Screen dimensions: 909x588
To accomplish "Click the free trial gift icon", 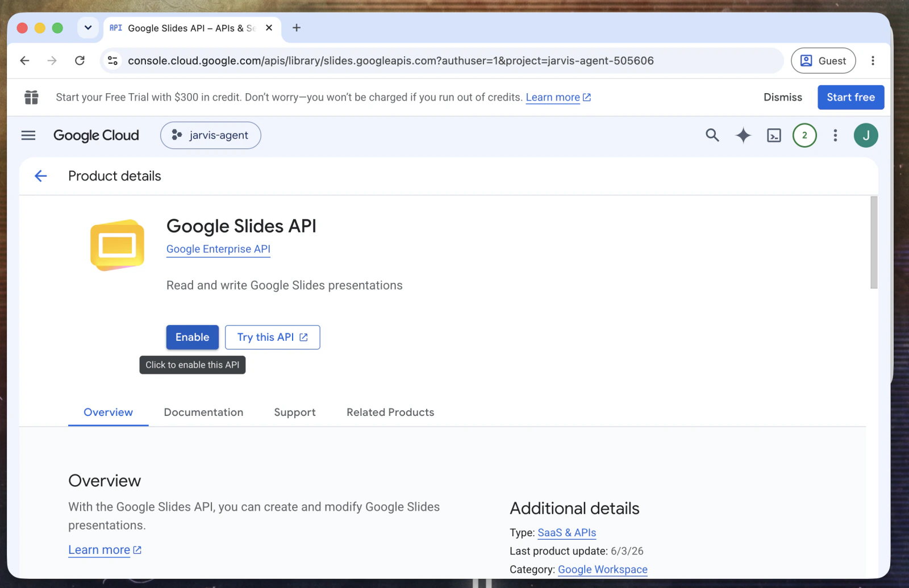I will click(x=31, y=97).
